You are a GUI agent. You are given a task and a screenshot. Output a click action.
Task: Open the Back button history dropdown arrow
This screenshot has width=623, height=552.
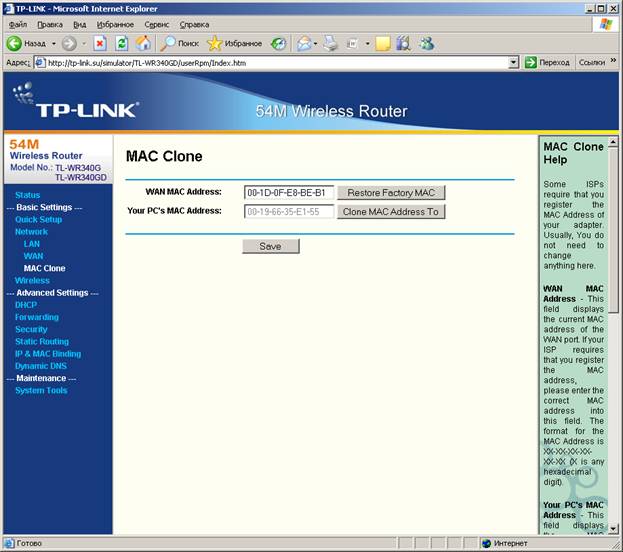54,43
